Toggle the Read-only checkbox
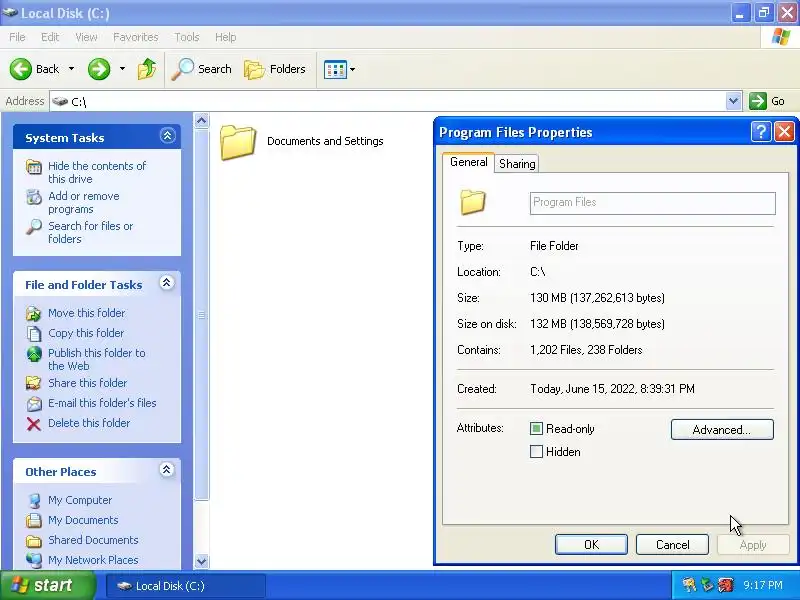 (x=536, y=429)
